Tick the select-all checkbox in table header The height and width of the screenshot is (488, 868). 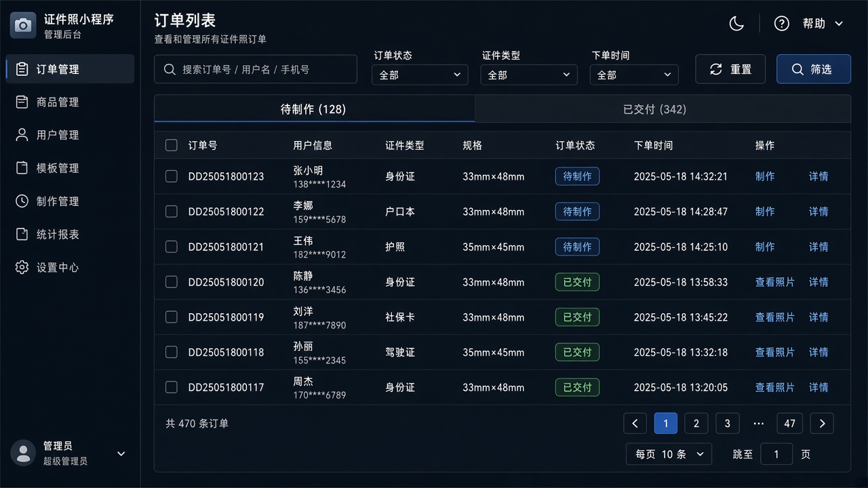click(x=172, y=145)
